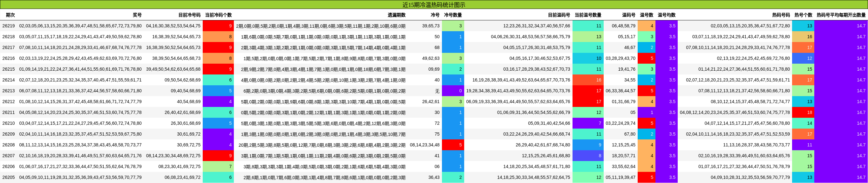Click the cold-code count 6 in row 26214
The width and height of the screenshot is (868, 183).
218,80
